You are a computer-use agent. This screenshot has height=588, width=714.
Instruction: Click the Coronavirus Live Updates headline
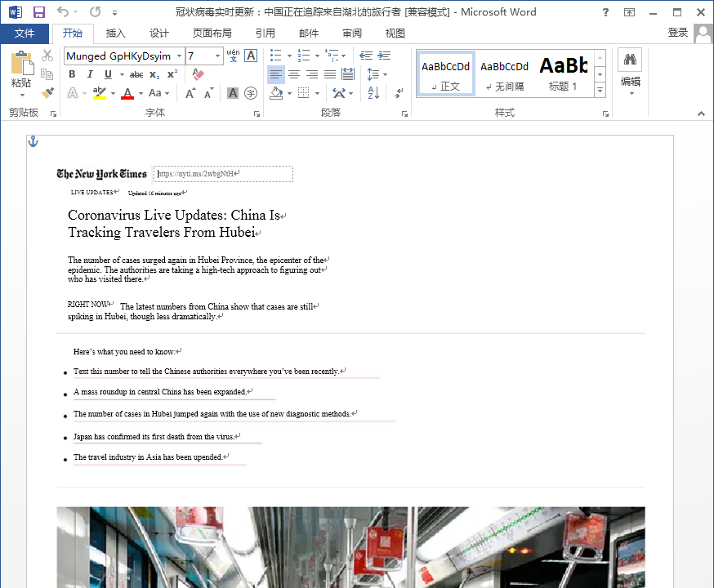(177, 224)
